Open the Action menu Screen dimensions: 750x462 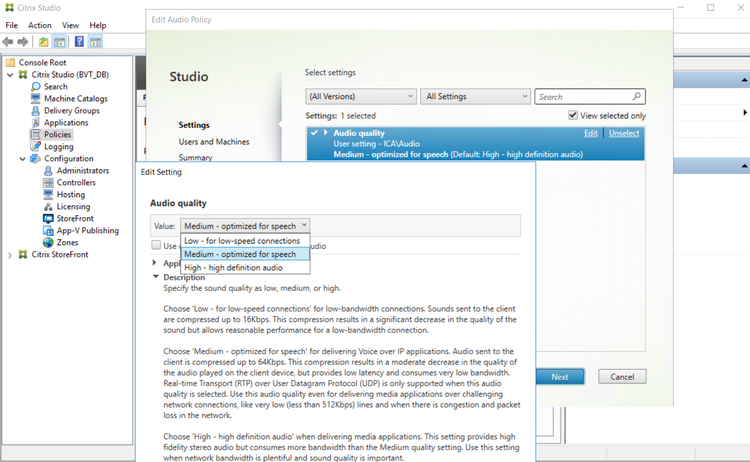pos(40,25)
